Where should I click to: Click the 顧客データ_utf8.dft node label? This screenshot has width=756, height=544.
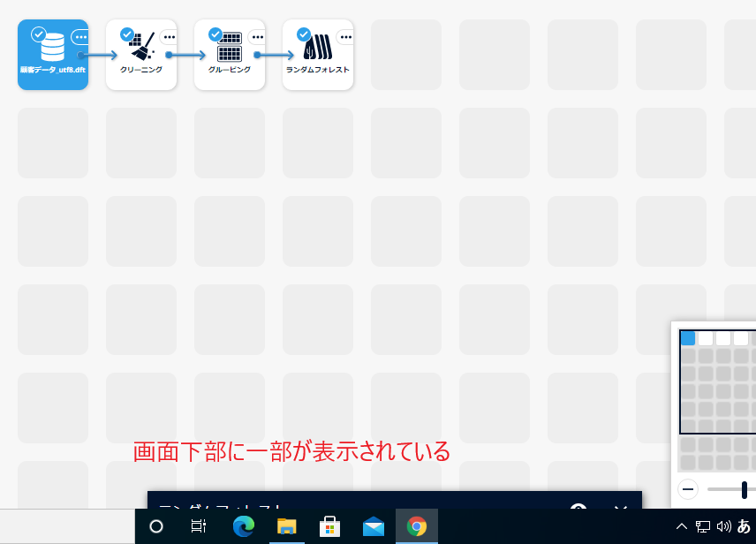click(x=53, y=70)
